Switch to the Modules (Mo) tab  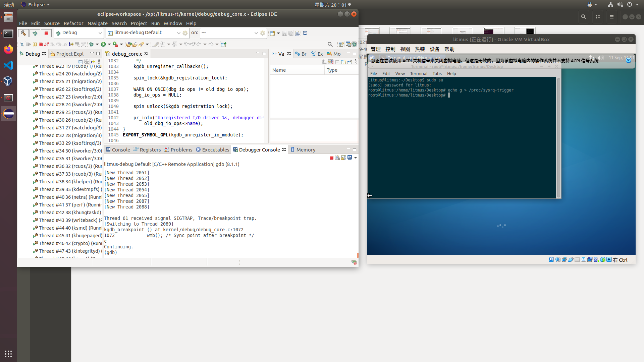334,54
